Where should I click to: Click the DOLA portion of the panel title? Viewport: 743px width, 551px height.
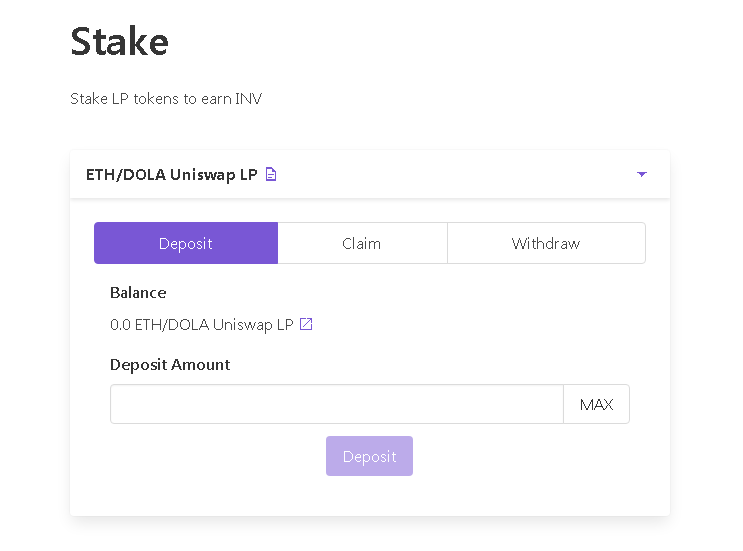[x=144, y=174]
